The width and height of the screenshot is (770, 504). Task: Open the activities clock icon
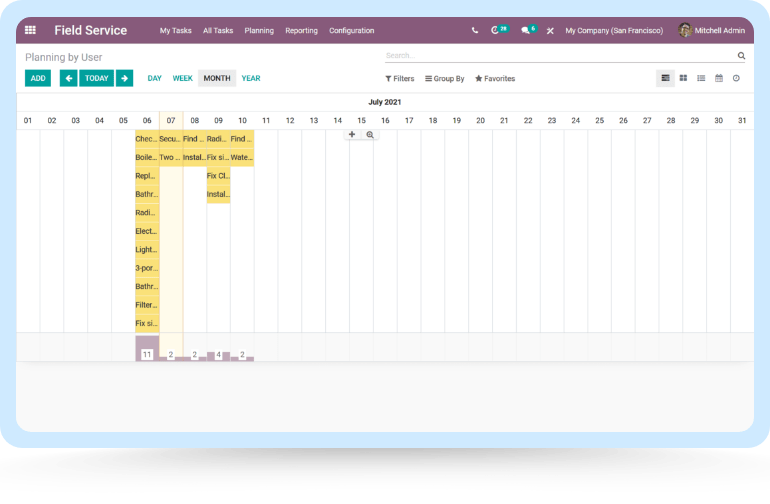(x=495, y=31)
